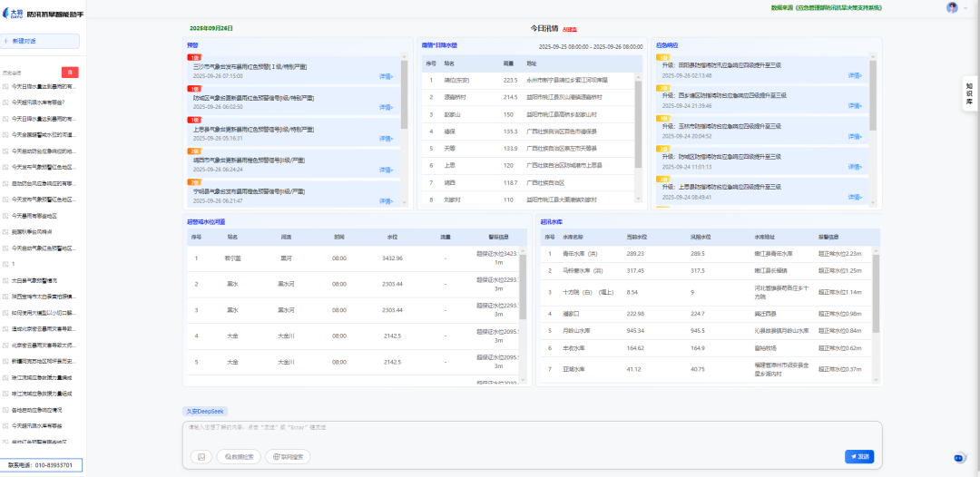
Task: Click the emergency response list scrollbar thumb
Action: tap(873, 95)
